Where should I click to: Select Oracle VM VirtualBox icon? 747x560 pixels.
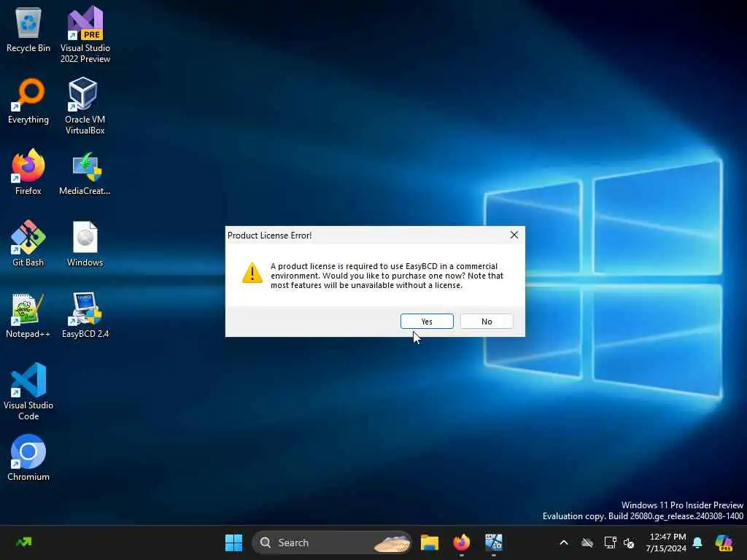(85, 106)
